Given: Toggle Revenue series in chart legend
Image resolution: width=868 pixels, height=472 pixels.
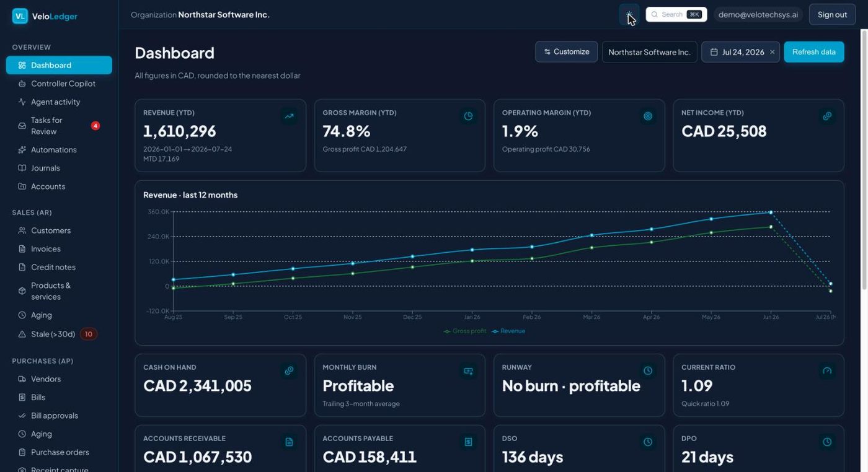Looking at the screenshot, I should (x=508, y=331).
